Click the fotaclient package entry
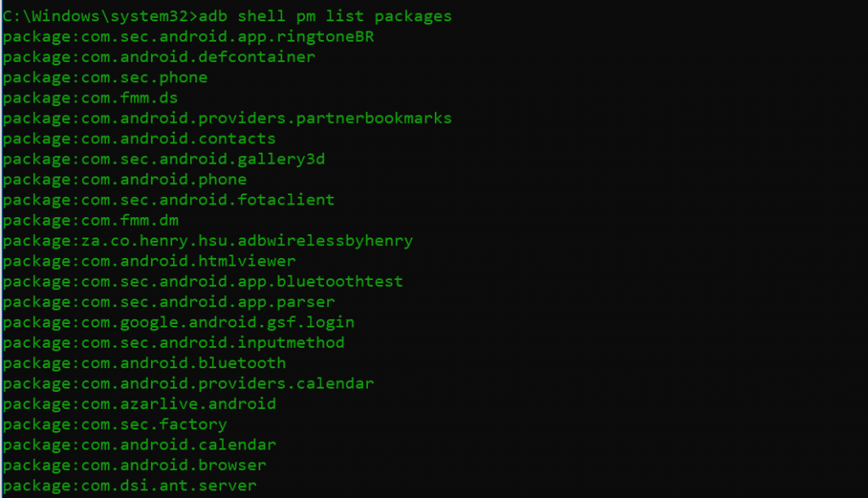This screenshot has height=498, width=868. click(x=169, y=200)
